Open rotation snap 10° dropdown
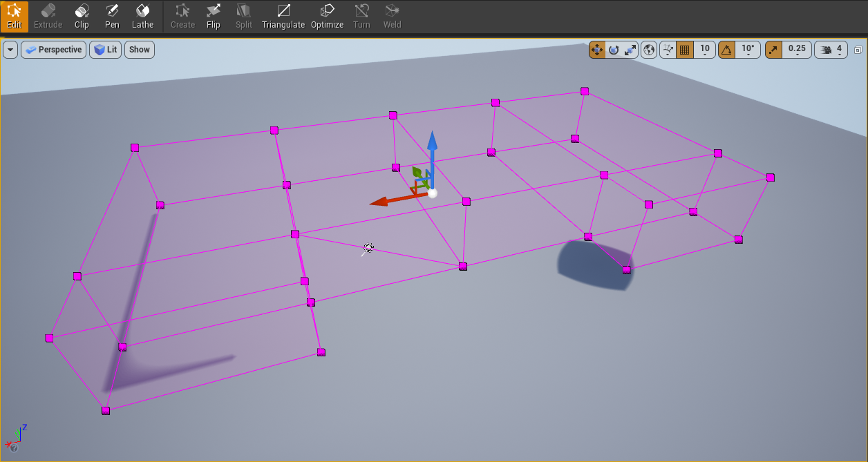868x462 pixels. [748, 50]
